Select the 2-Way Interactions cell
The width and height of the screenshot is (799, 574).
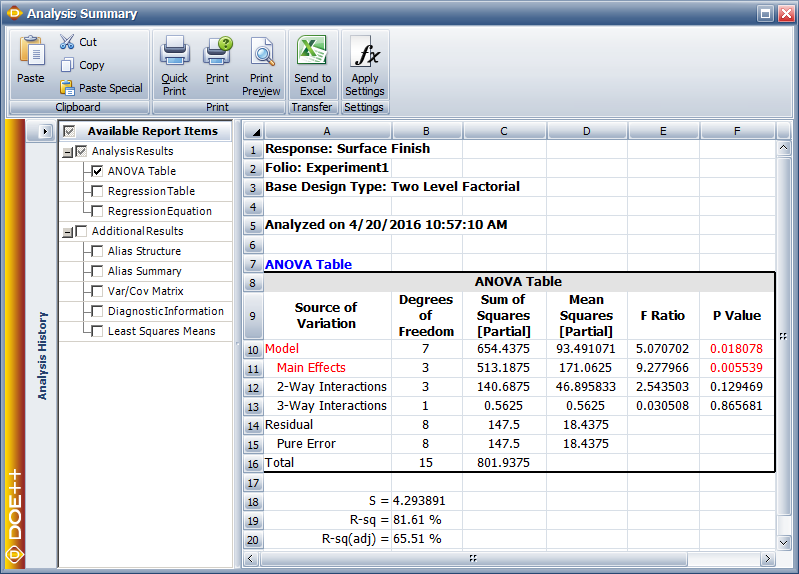[x=328, y=387]
